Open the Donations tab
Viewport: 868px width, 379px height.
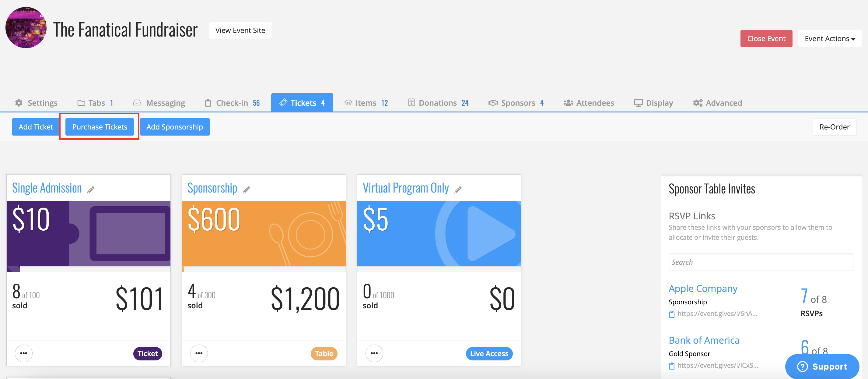(x=438, y=103)
